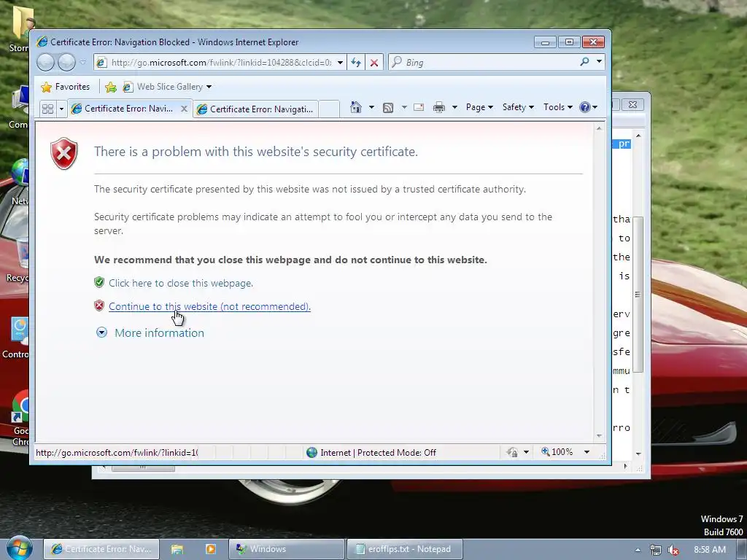The width and height of the screenshot is (747, 560).
Task: Select Internet Explorer taskbar button
Action: [101, 549]
